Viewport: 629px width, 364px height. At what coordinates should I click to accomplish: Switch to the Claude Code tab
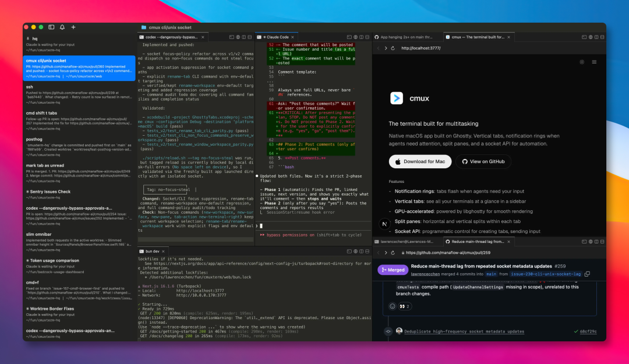click(x=275, y=37)
